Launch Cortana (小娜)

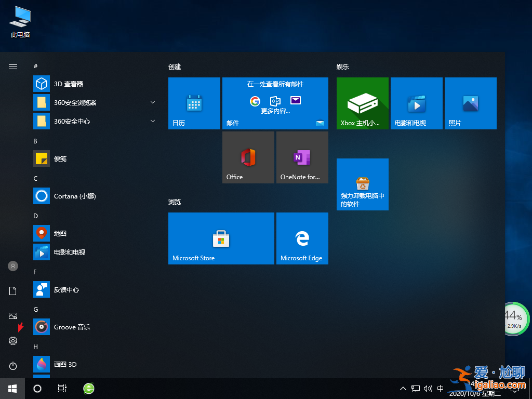tap(73, 196)
